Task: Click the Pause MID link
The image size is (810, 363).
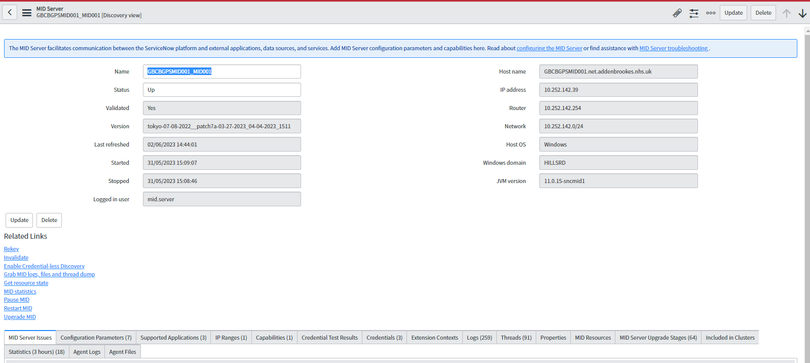Action: point(17,299)
